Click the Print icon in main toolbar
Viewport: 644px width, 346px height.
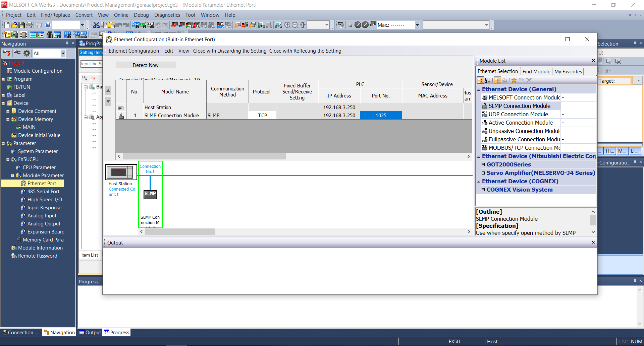[29, 25]
